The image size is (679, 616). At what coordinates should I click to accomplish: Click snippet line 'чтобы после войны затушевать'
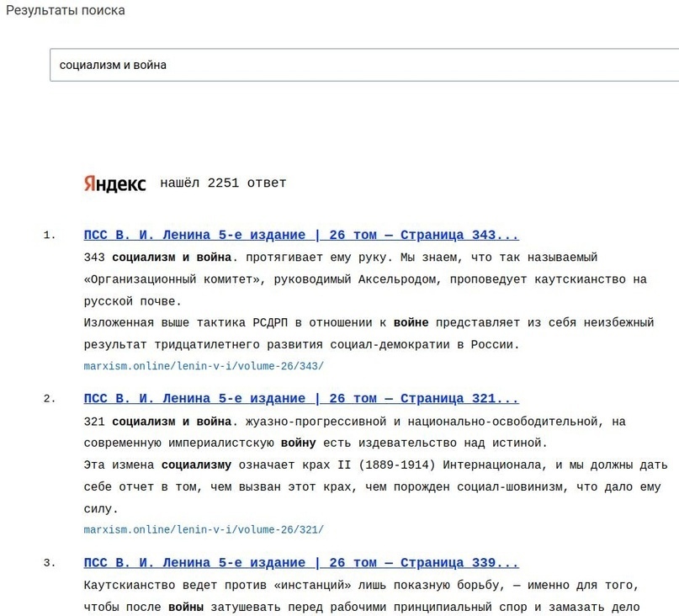click(362, 608)
